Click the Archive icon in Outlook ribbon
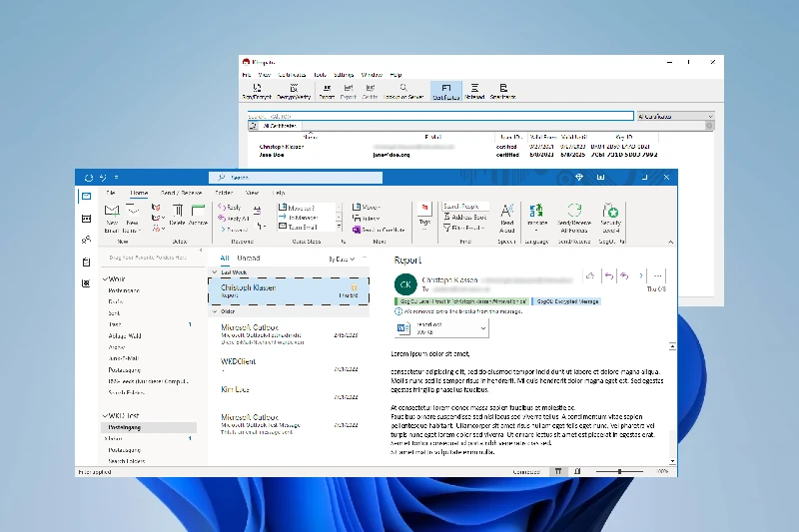 coord(198,211)
